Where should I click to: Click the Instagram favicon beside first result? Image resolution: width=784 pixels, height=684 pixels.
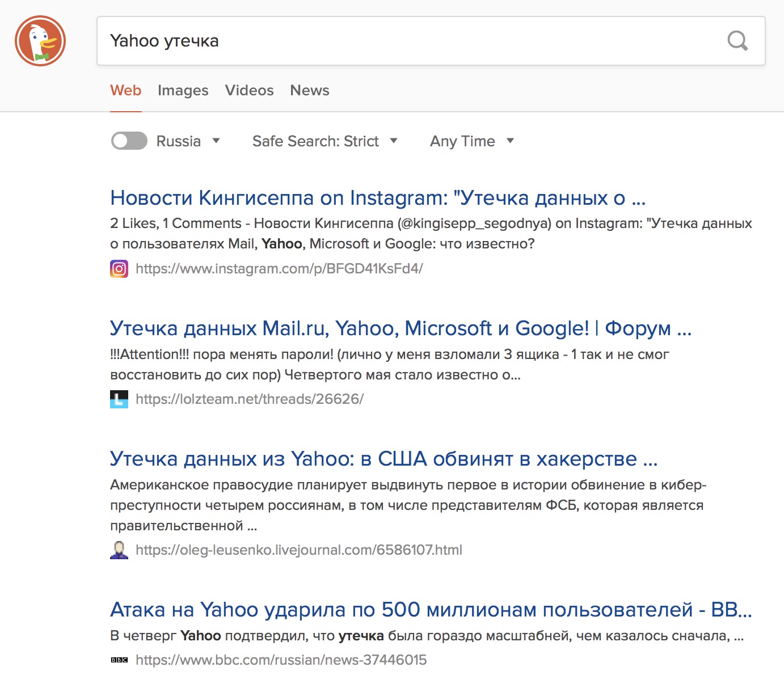point(119,269)
